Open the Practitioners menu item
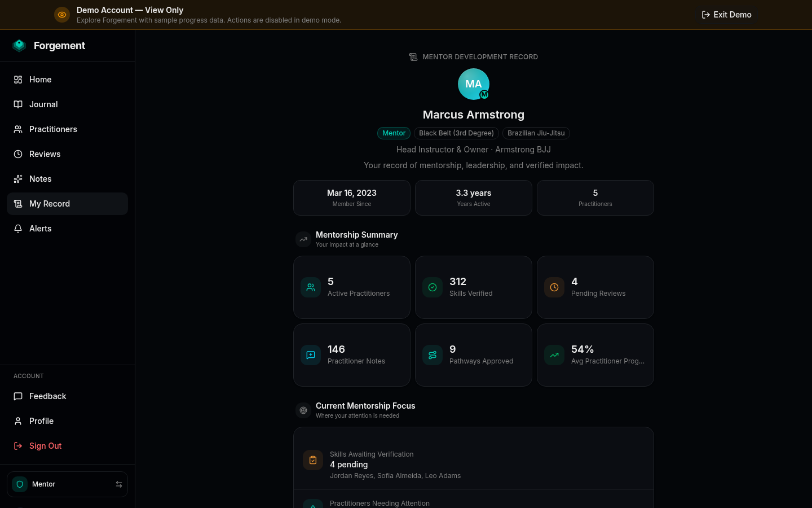Screen dimensions: 812x508 click(67, 129)
